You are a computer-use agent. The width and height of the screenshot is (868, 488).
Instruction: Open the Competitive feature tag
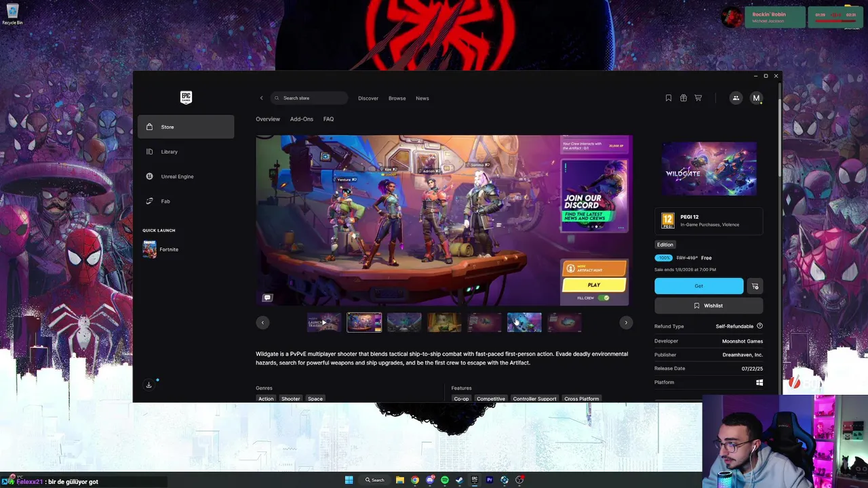[x=491, y=399]
